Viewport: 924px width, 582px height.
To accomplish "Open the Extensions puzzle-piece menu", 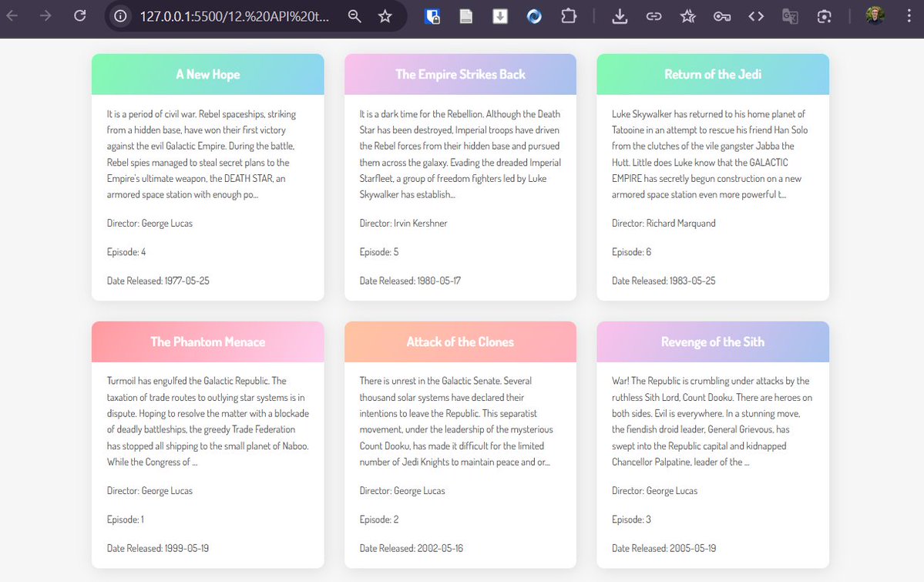I will (x=569, y=16).
